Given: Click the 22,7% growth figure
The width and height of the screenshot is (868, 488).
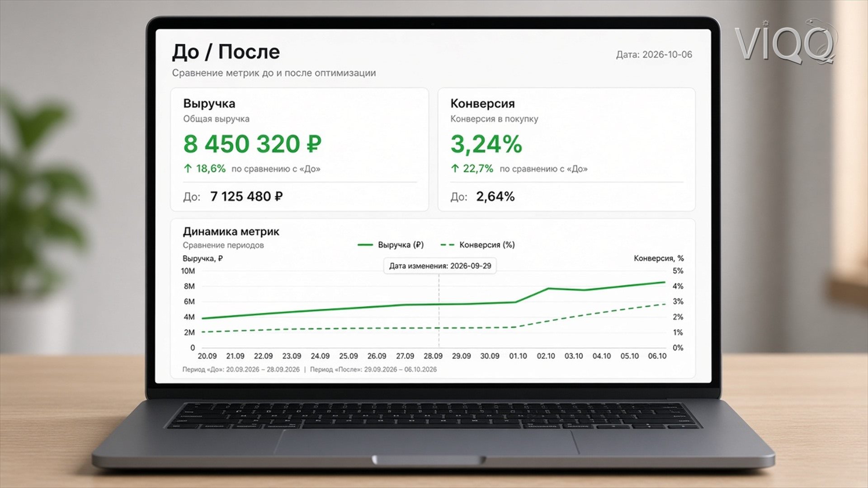Looking at the screenshot, I should (478, 169).
